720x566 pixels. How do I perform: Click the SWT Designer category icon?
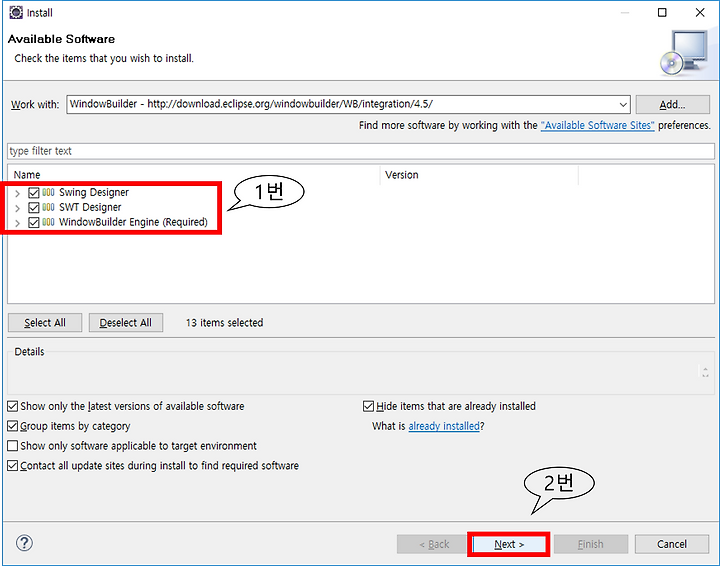[x=48, y=207]
